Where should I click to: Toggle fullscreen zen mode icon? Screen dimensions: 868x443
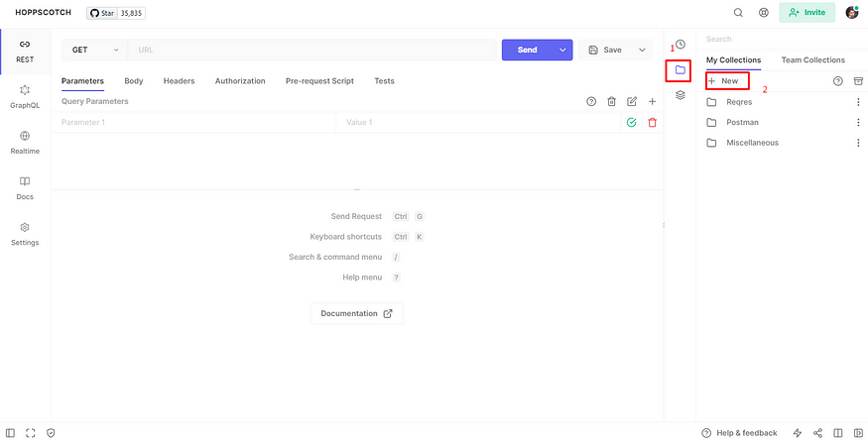tap(31, 433)
